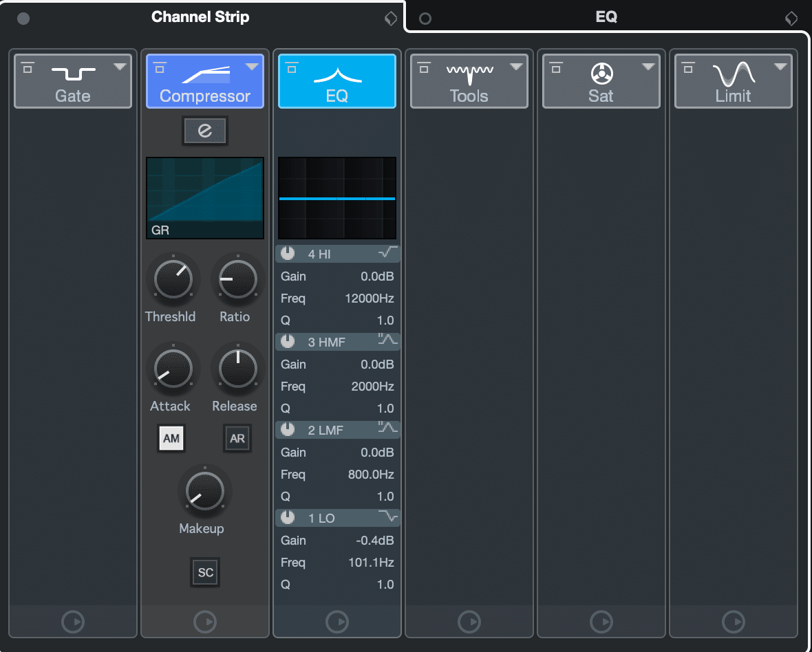The height and width of the screenshot is (652, 812).
Task: Change 4 HI band filter type icon
Action: [388, 252]
